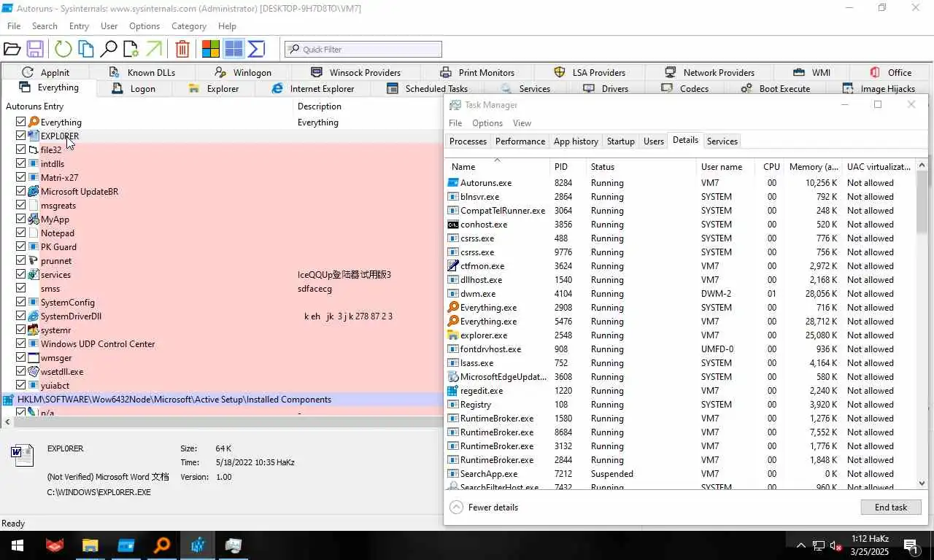Switch to the Services tab in Task Manager
934x560 pixels.
pyautogui.click(x=722, y=141)
